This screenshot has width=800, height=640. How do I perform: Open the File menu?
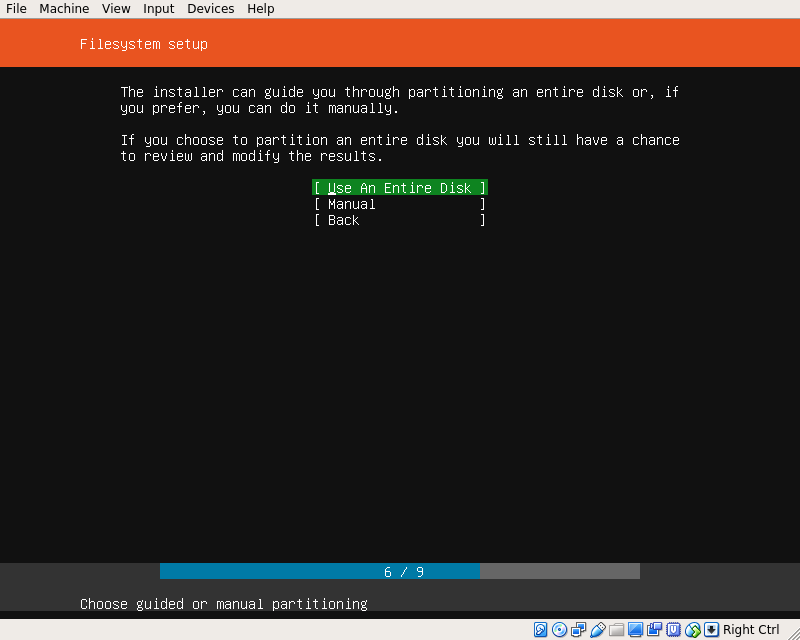click(x=16, y=9)
